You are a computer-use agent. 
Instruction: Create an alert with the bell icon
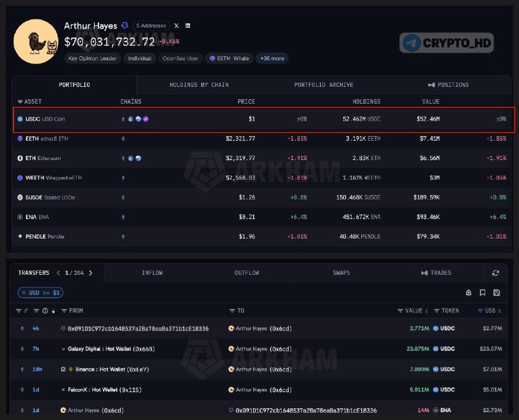(468, 293)
